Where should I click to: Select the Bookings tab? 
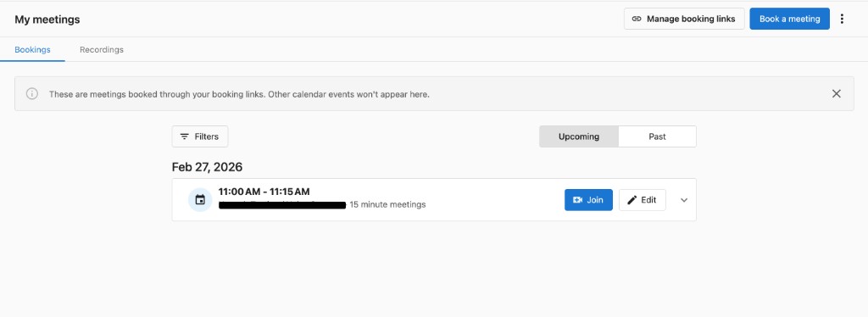32,50
